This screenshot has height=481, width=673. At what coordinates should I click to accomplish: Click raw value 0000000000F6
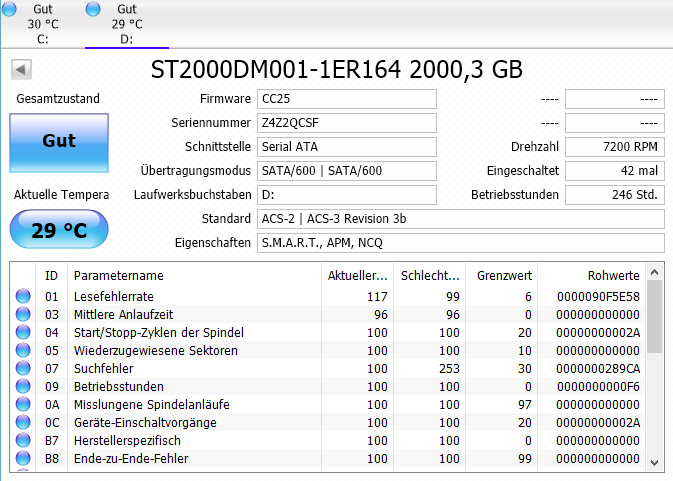point(598,387)
